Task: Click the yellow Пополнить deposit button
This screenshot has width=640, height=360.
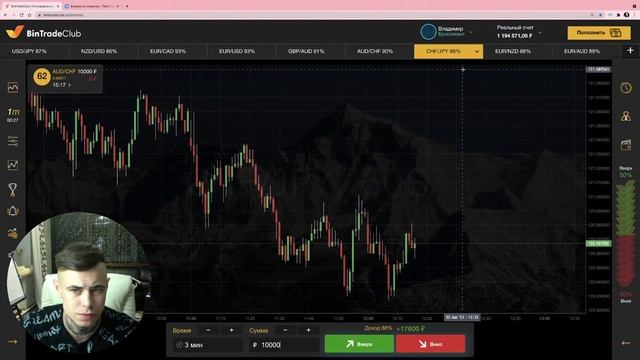Action: pyautogui.click(x=598, y=33)
